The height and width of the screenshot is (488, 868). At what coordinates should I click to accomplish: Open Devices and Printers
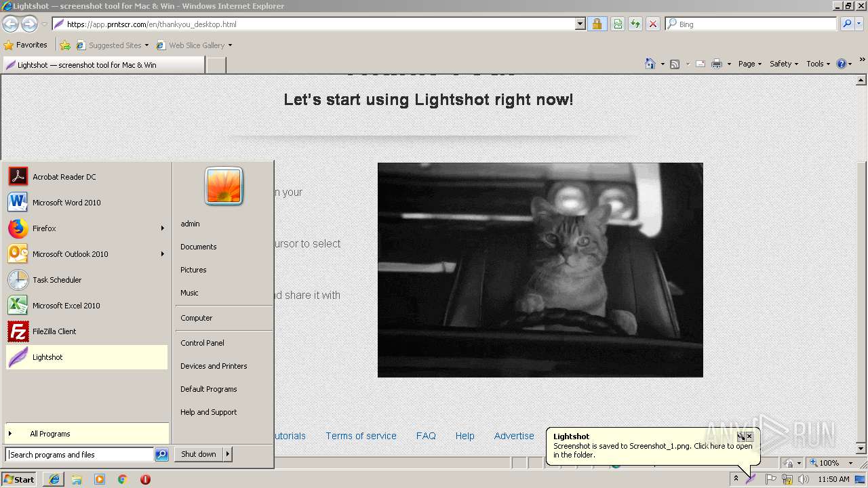(x=214, y=366)
